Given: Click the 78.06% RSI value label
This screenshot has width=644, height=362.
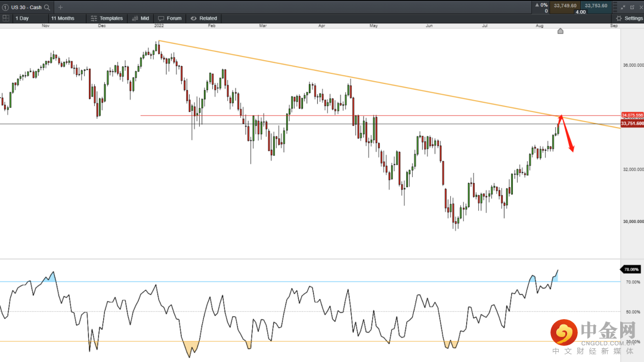Looking at the screenshot, I should [x=631, y=270].
